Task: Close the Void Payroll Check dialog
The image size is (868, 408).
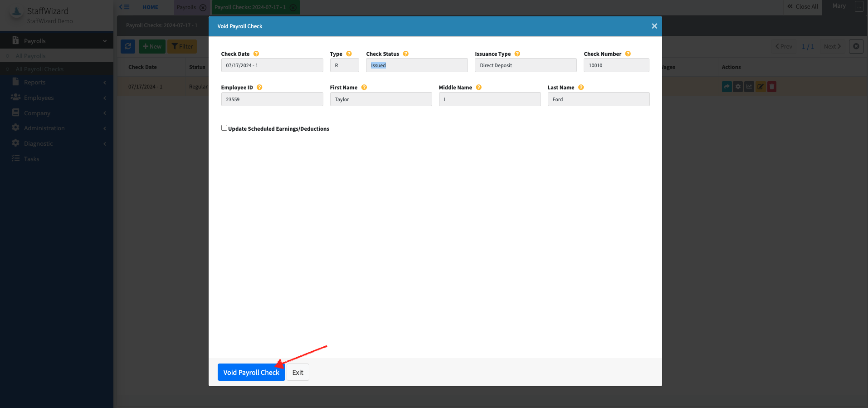Action: (x=654, y=26)
